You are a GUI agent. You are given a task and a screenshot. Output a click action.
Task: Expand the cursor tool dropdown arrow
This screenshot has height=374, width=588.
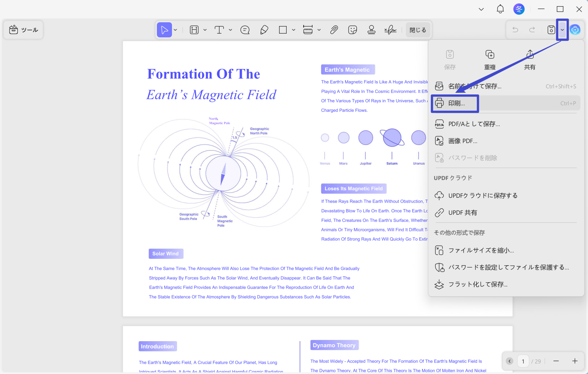click(175, 30)
